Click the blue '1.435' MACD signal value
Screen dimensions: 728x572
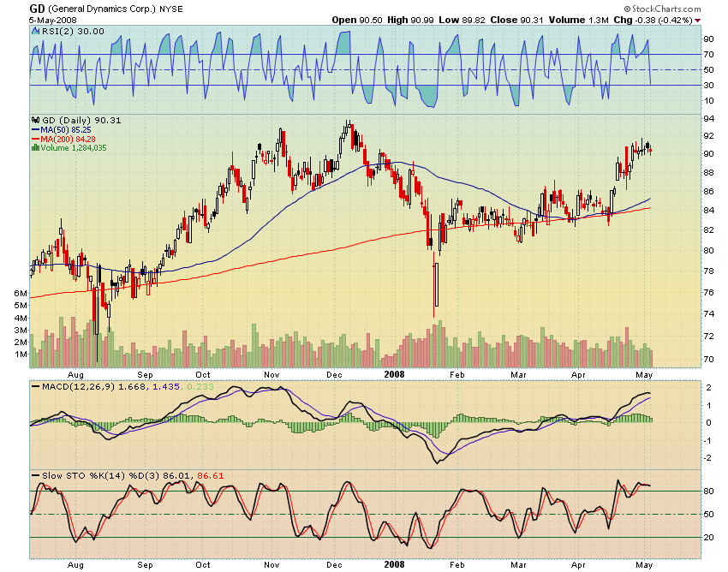pyautogui.click(x=166, y=386)
